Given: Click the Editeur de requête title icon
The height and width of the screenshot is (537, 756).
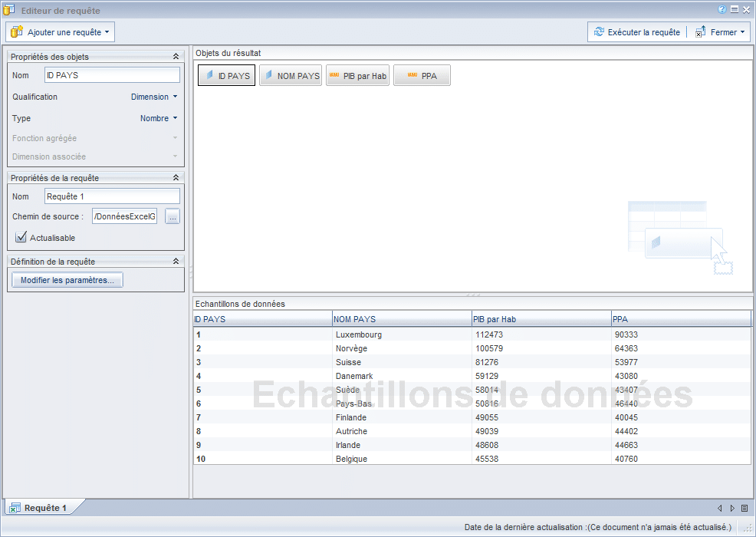Looking at the screenshot, I should point(9,10).
